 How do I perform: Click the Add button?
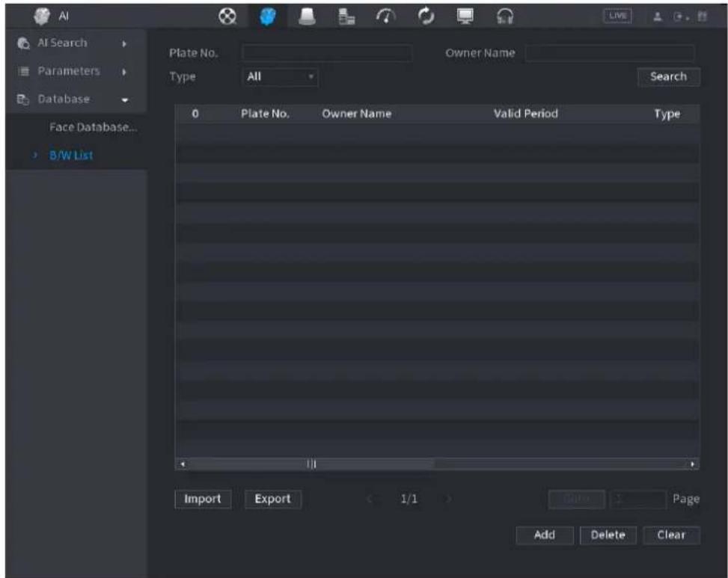[x=545, y=535]
